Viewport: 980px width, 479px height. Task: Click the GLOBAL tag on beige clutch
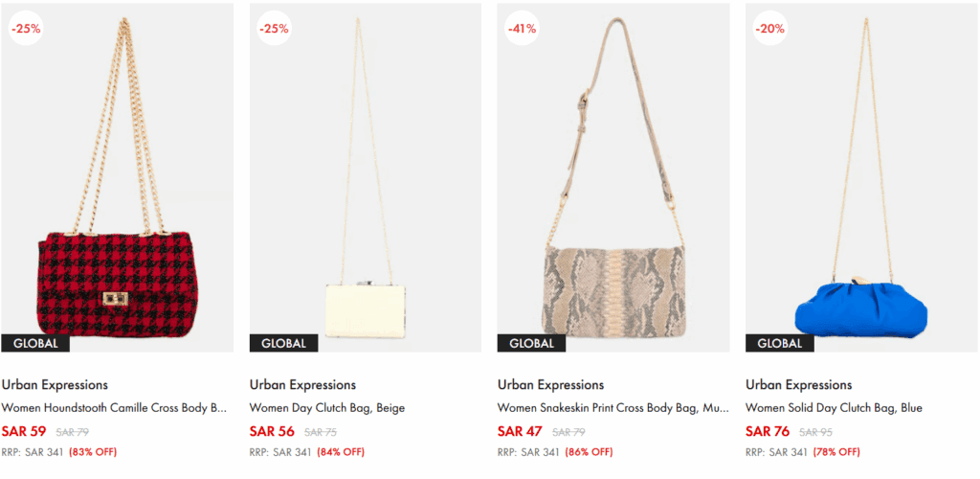coord(283,343)
